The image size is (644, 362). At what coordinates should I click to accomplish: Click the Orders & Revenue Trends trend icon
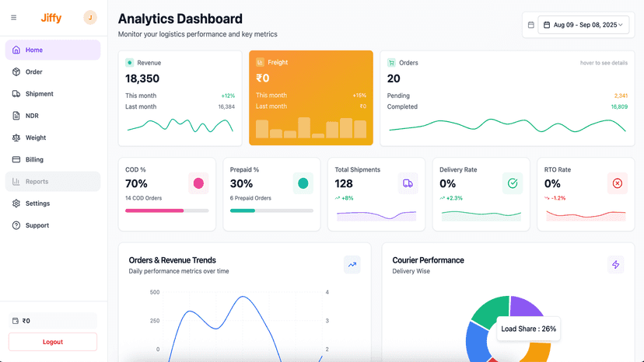tap(352, 265)
